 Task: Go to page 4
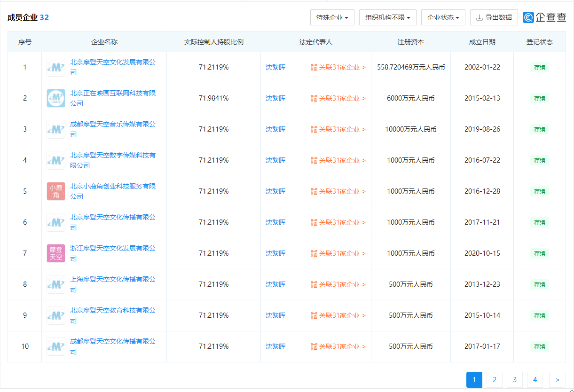point(535,380)
